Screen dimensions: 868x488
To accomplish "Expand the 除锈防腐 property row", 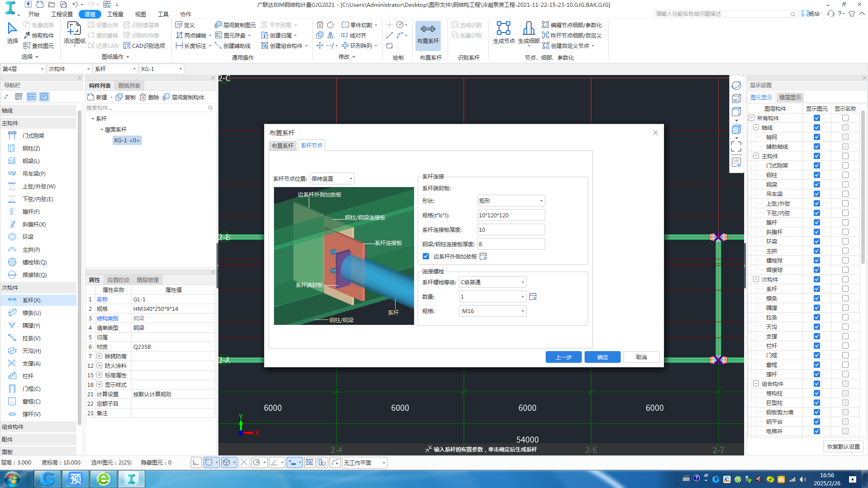I will tap(99, 356).
